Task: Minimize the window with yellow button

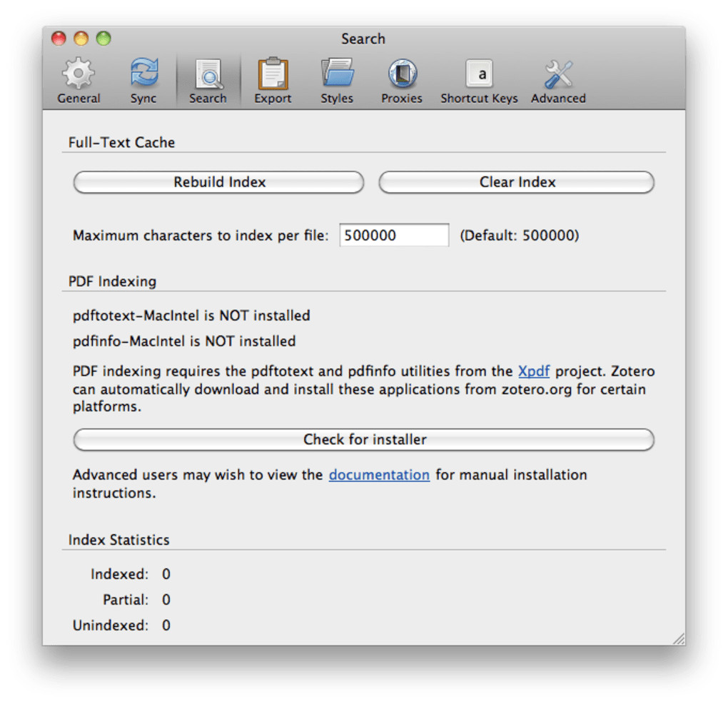Action: point(81,38)
